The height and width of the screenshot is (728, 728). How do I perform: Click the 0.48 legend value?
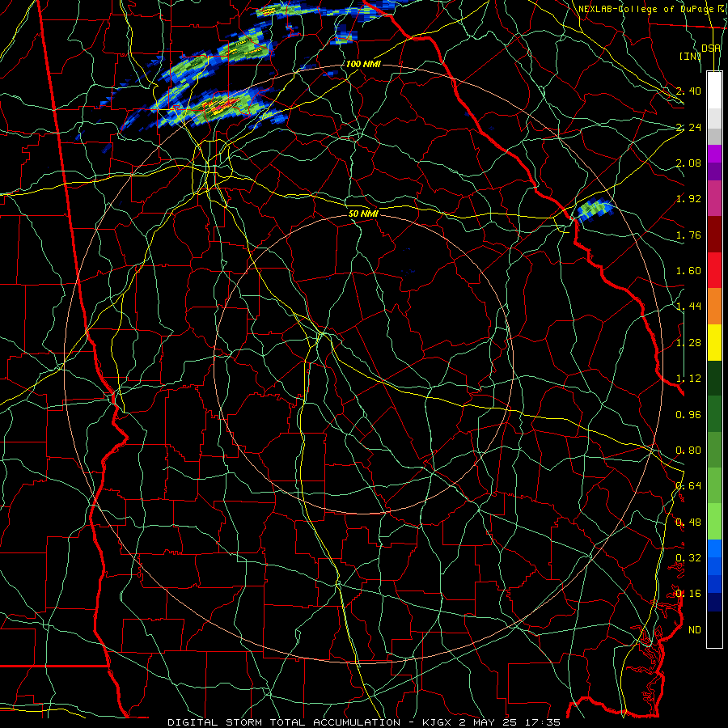(x=688, y=523)
